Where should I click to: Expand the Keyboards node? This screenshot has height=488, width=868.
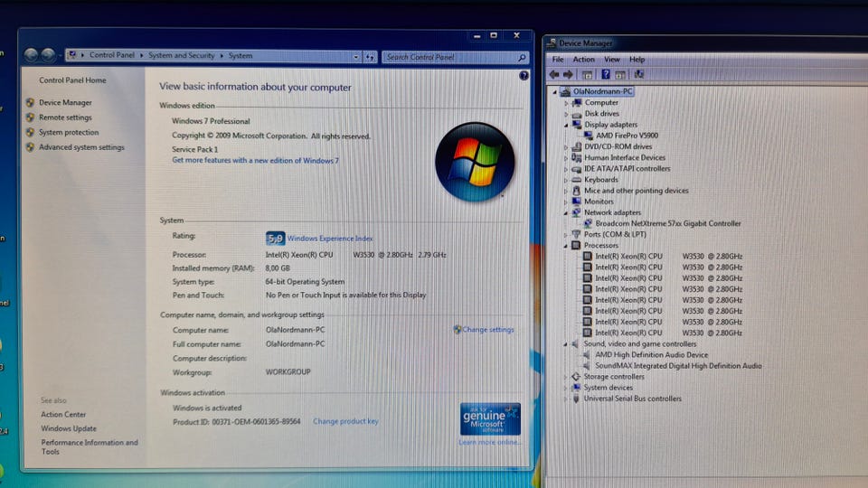click(566, 181)
